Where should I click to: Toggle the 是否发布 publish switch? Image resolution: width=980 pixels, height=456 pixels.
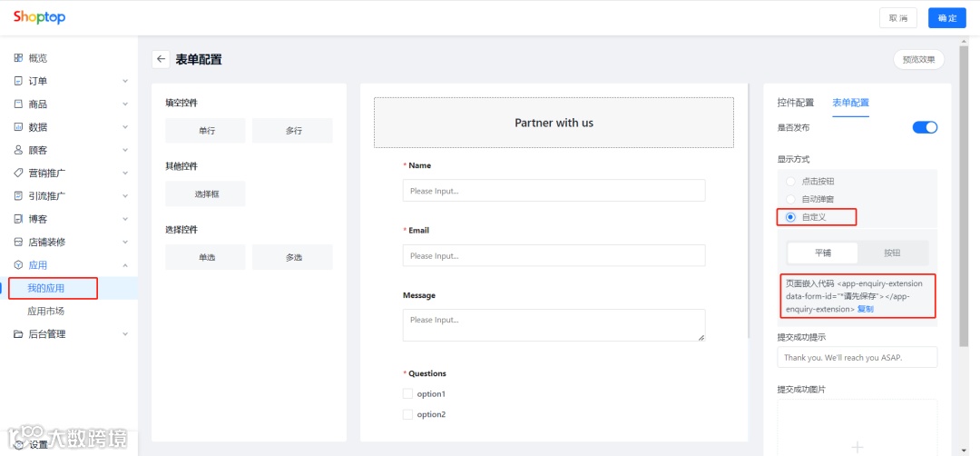925,127
